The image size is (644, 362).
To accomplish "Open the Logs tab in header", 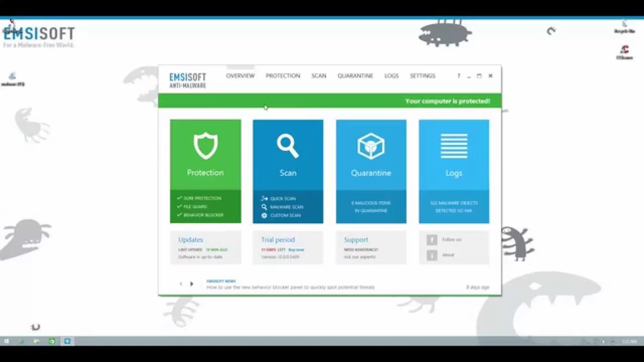I will tap(391, 76).
